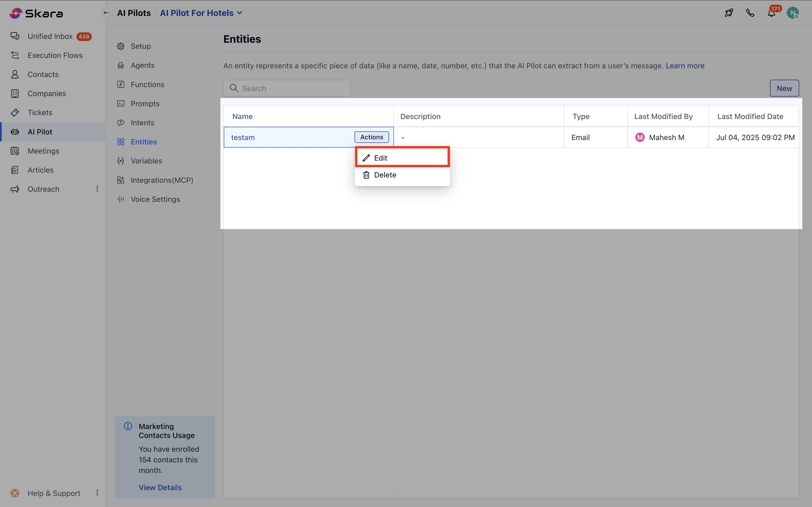Click the Help & Support lifebuoy icon
Image resolution: width=812 pixels, height=507 pixels.
tap(15, 493)
